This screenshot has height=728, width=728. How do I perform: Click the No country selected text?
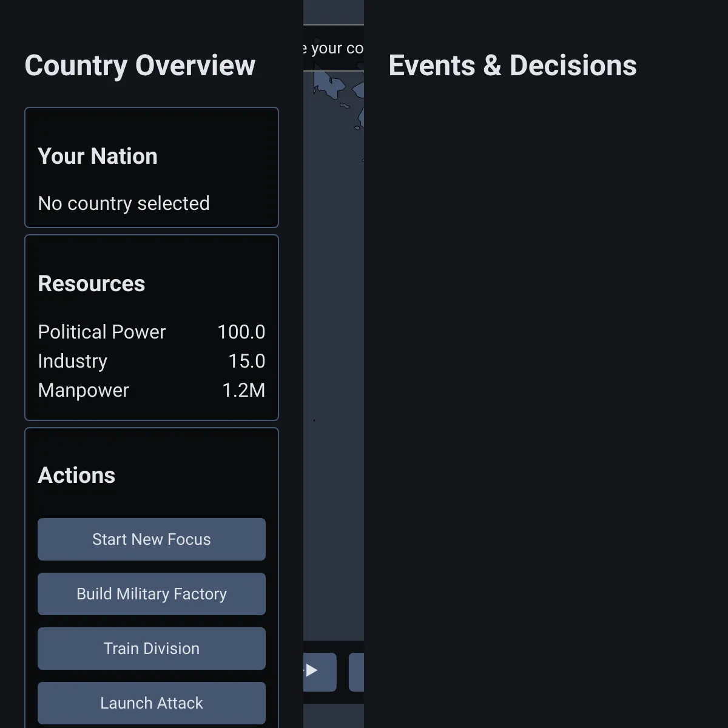(124, 203)
